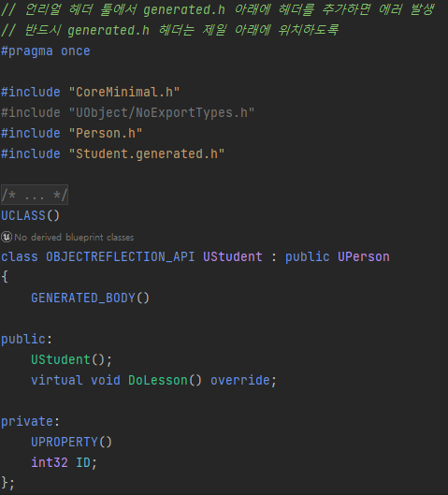Viewport: 448px width, 495px height.
Task: Click the UCLASS() macro
Action: point(30,215)
